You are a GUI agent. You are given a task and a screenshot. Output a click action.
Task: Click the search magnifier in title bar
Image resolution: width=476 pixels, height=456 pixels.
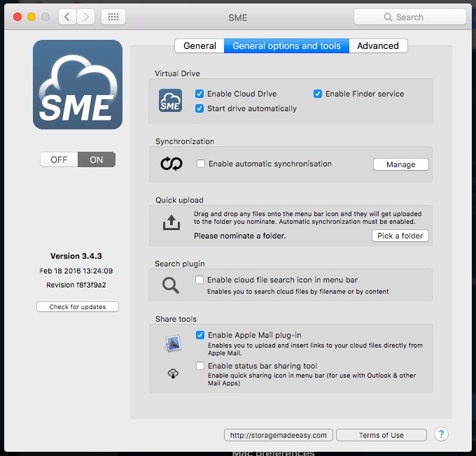click(x=388, y=17)
